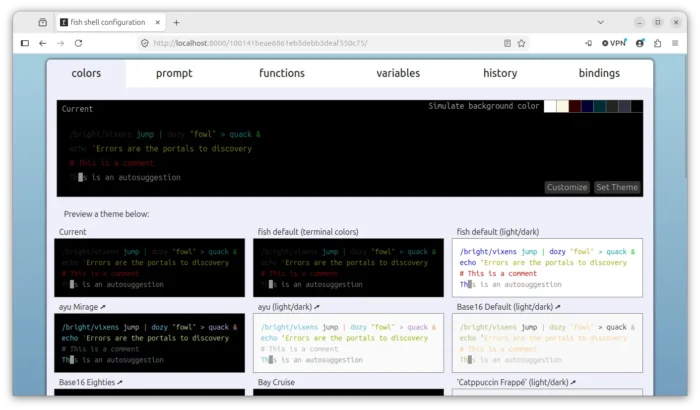
Task: Go back to the previous page
Action: pos(42,43)
